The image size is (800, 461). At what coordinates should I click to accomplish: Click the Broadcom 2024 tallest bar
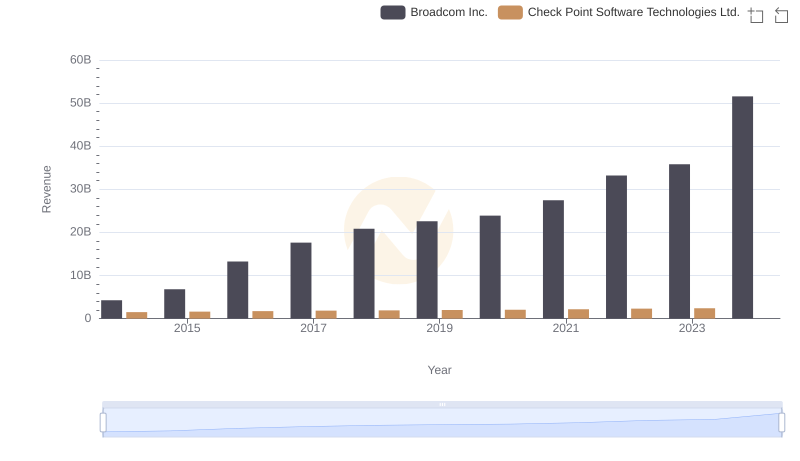742,208
